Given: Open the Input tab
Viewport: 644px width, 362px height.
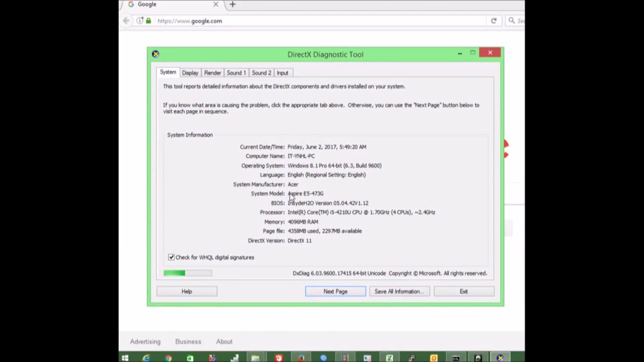Looking at the screenshot, I should tap(282, 73).
